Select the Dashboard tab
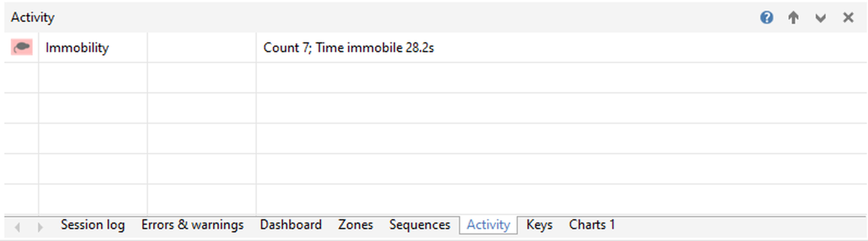 [x=290, y=225]
